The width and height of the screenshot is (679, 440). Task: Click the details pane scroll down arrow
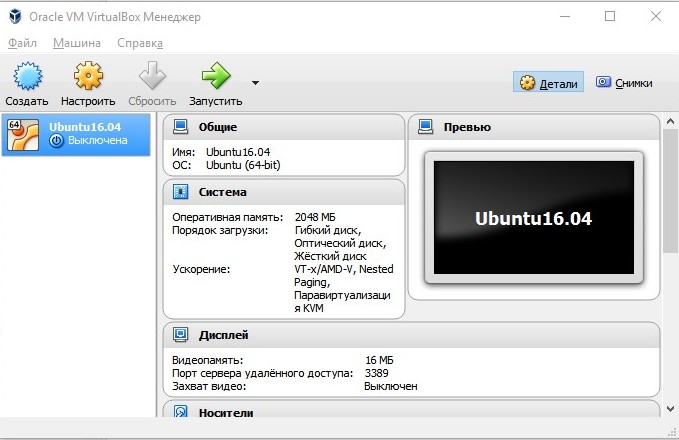(x=670, y=408)
